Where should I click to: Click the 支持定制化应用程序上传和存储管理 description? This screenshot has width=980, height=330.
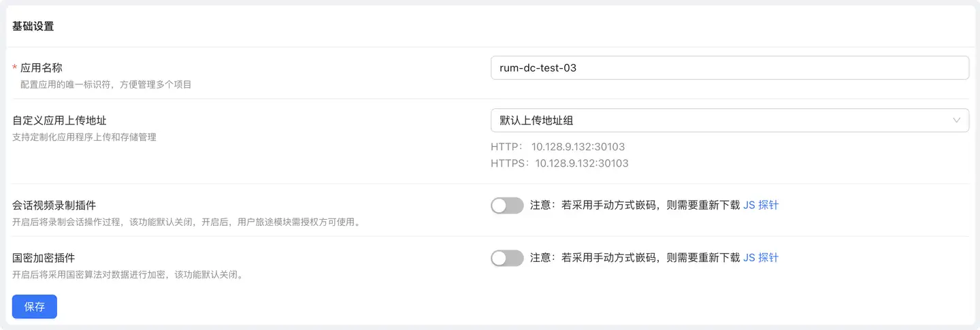coord(84,137)
